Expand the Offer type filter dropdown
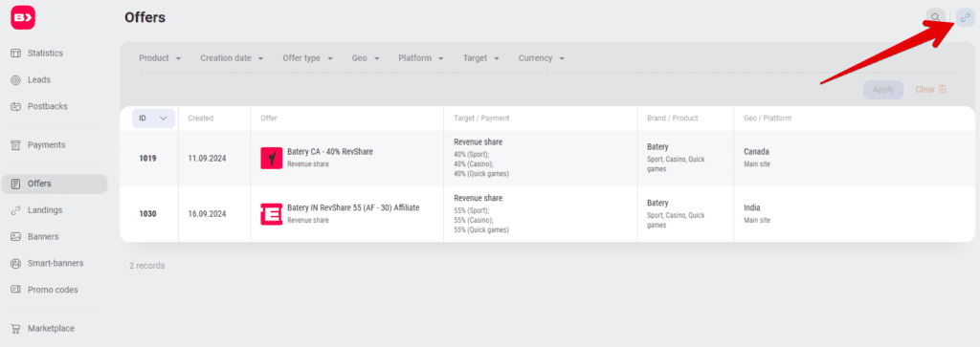 click(x=307, y=58)
